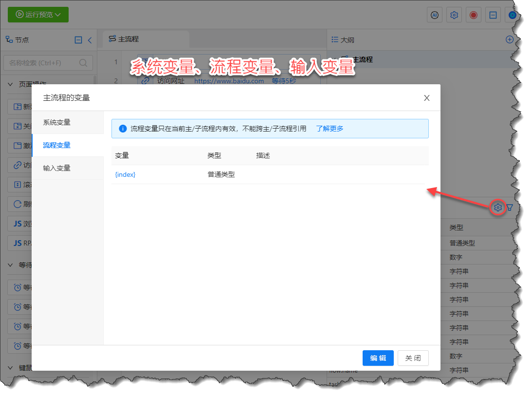Click the 关闭 page node icon in node list
532x397 pixels.
[x=18, y=126]
